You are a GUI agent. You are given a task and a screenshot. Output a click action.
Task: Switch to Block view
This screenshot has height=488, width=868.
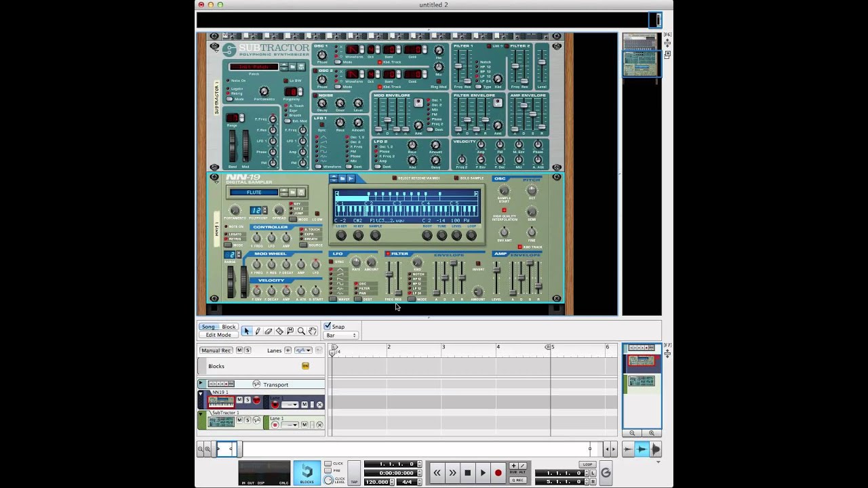[229, 327]
